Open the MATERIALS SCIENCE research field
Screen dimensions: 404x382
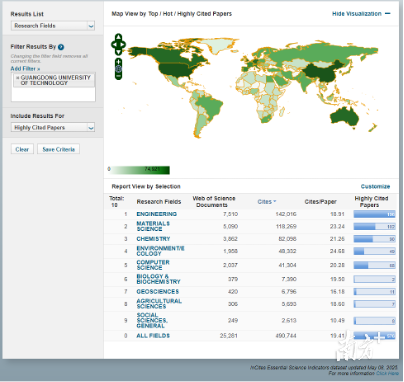pyautogui.click(x=153, y=226)
